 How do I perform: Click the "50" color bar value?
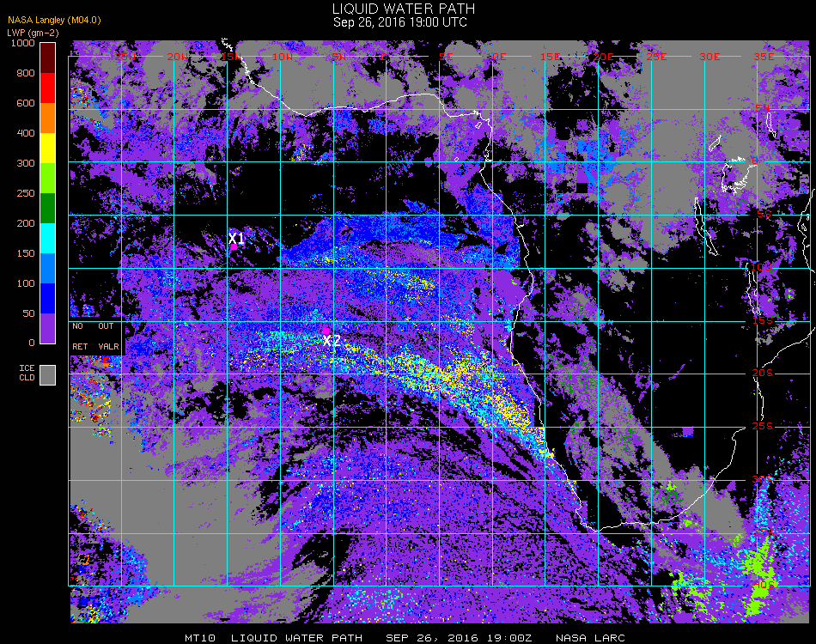pos(29,313)
